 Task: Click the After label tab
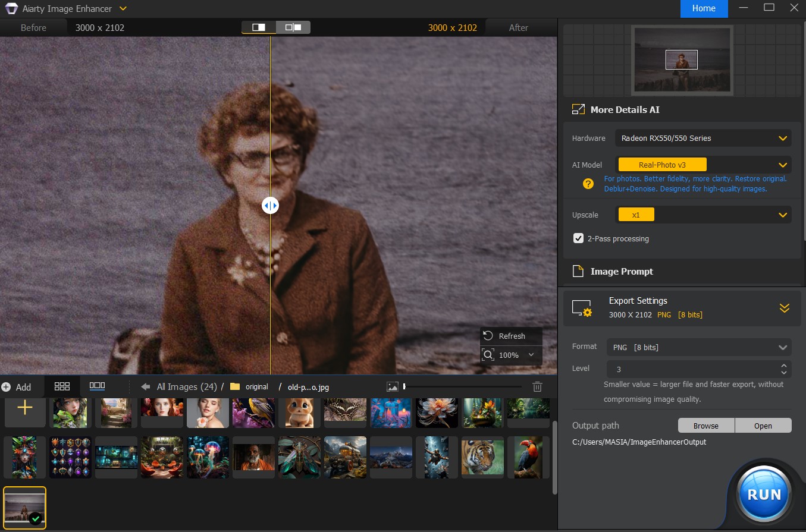click(519, 27)
